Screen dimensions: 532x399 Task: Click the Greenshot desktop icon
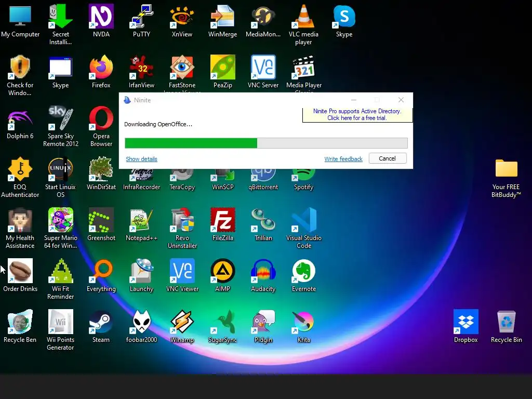click(101, 220)
